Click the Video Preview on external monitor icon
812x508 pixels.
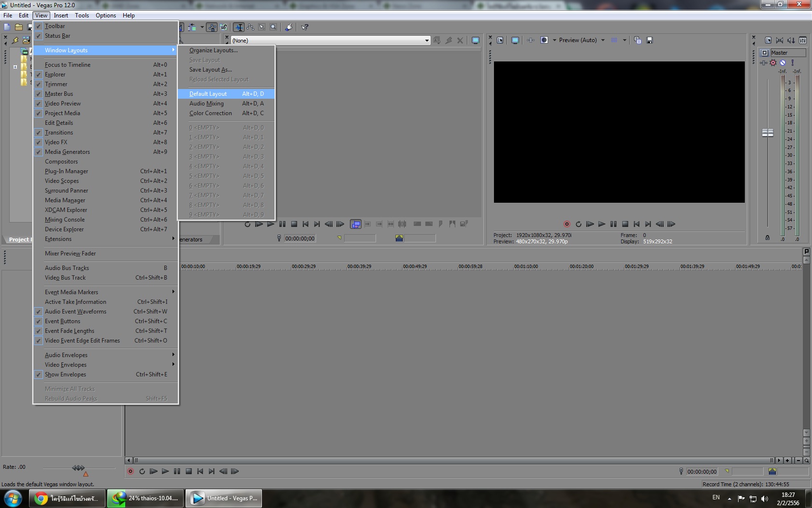[515, 40]
